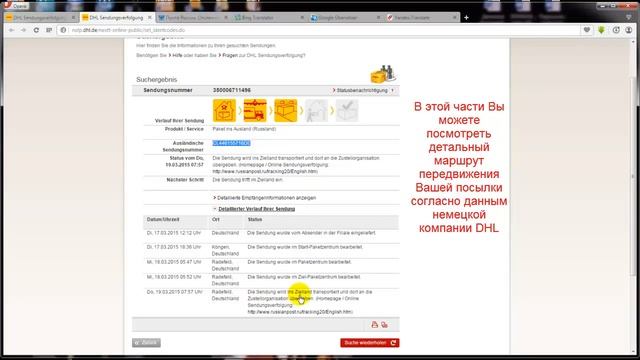Click the Suche wiederholen button
The width and height of the screenshot is (640, 360).
pyautogui.click(x=370, y=343)
